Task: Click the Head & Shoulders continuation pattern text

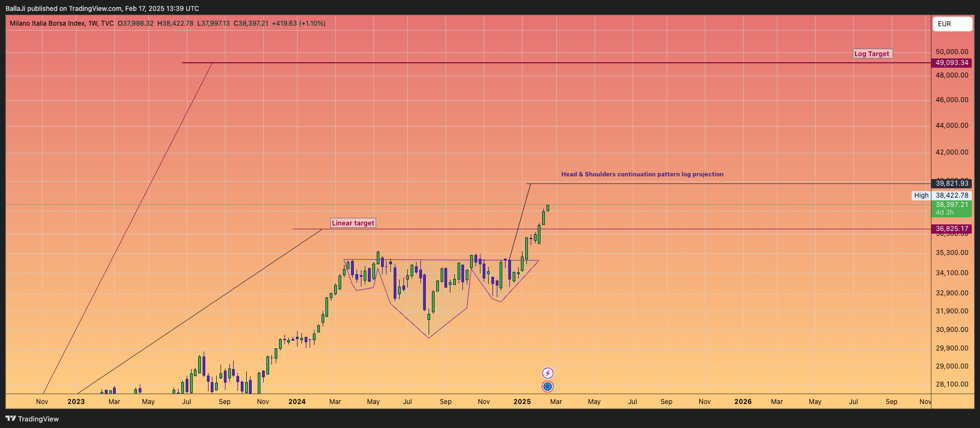Action: click(x=642, y=174)
